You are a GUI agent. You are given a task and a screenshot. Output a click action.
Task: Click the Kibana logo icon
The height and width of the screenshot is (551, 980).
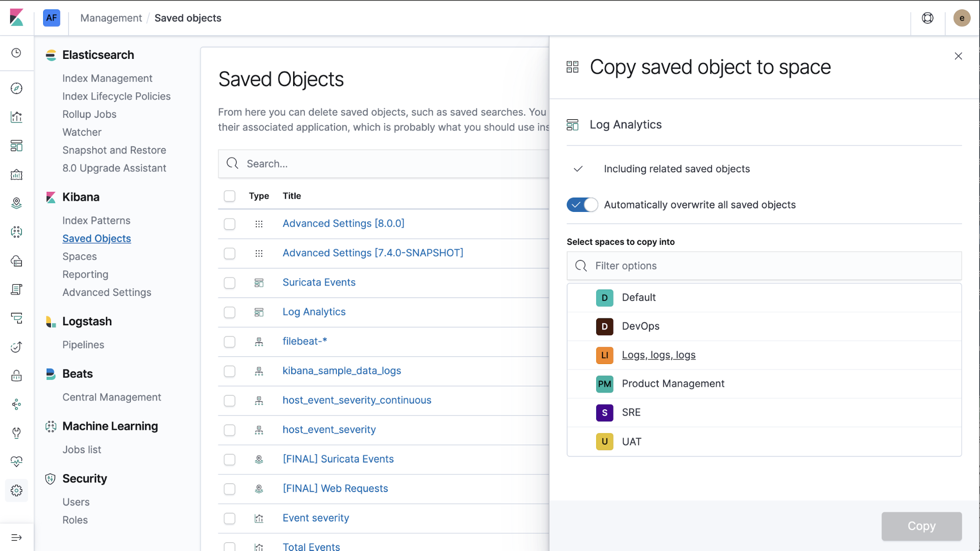point(17,18)
